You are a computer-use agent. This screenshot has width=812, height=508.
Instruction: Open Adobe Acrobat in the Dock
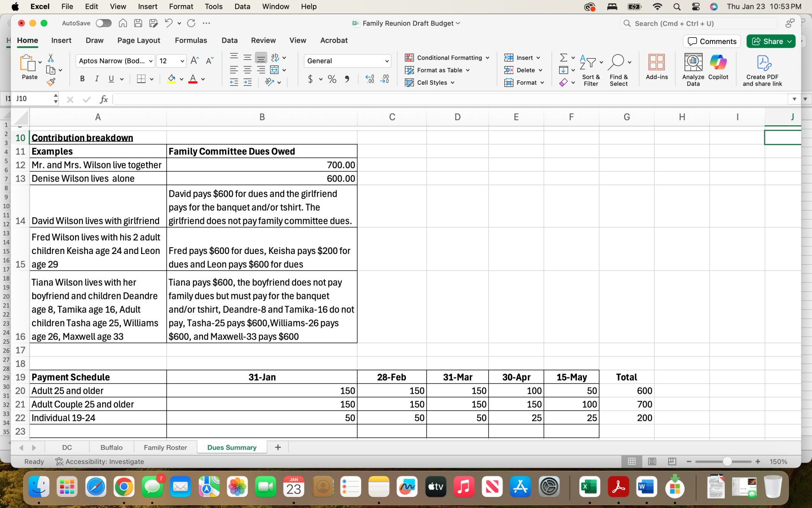tap(618, 487)
